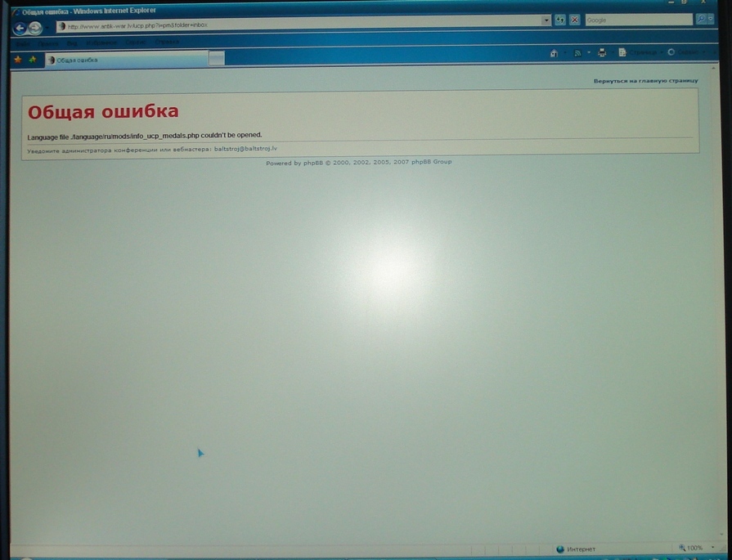This screenshot has width=732, height=560.
Task: Click the Интернет security zone status
Action: coord(576,549)
